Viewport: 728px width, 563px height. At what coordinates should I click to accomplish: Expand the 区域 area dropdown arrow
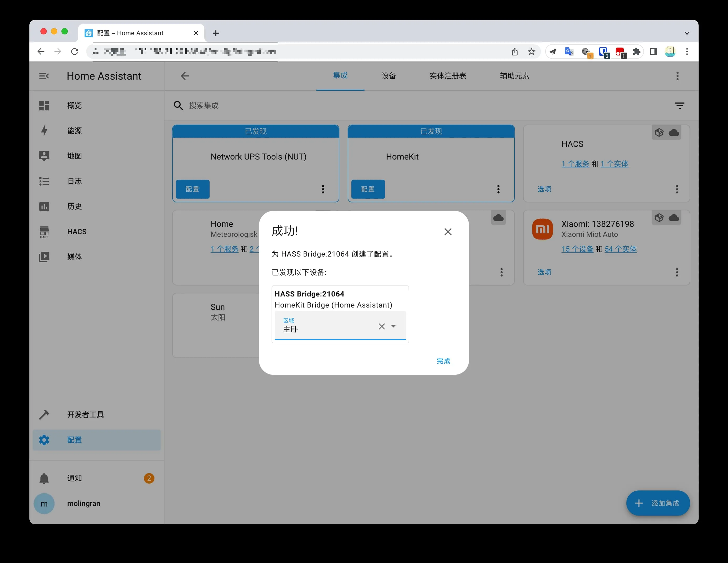(394, 326)
